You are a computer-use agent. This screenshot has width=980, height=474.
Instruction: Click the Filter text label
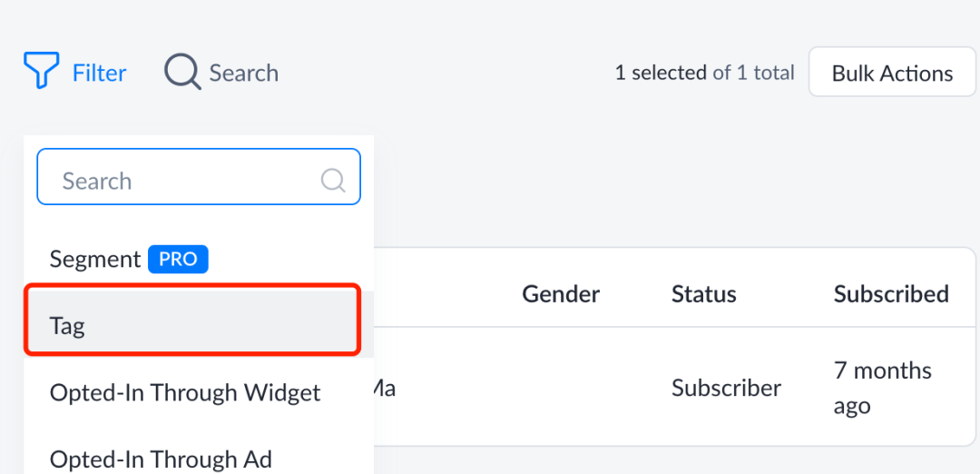coord(100,74)
